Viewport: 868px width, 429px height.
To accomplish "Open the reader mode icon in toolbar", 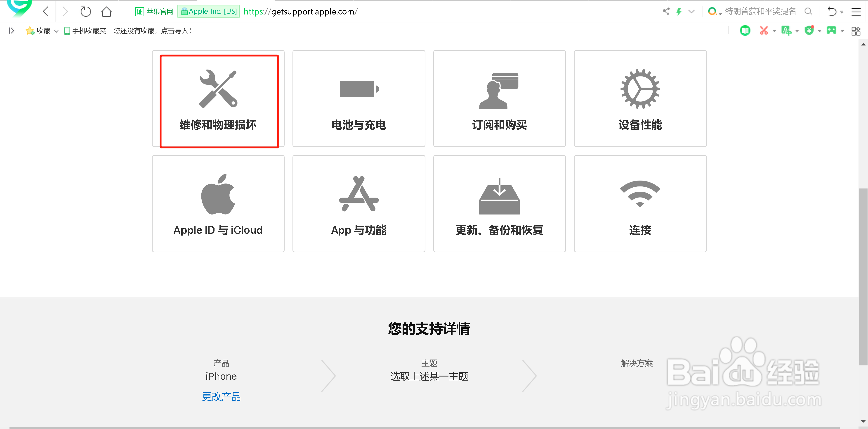I will point(745,31).
